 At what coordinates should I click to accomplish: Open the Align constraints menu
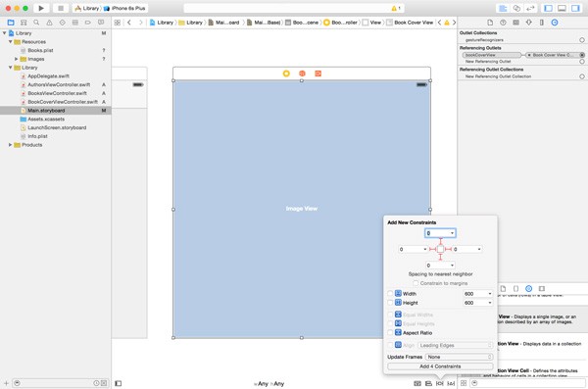428,383
